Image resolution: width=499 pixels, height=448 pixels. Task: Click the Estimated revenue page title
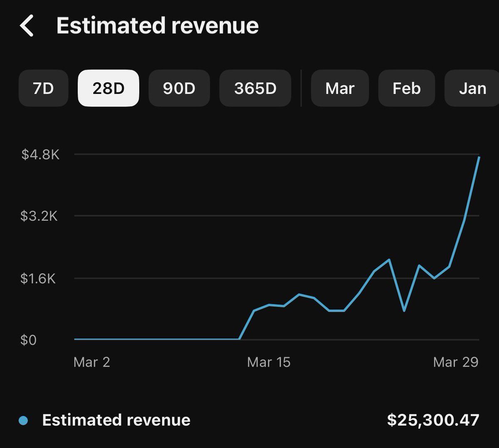coord(158,26)
